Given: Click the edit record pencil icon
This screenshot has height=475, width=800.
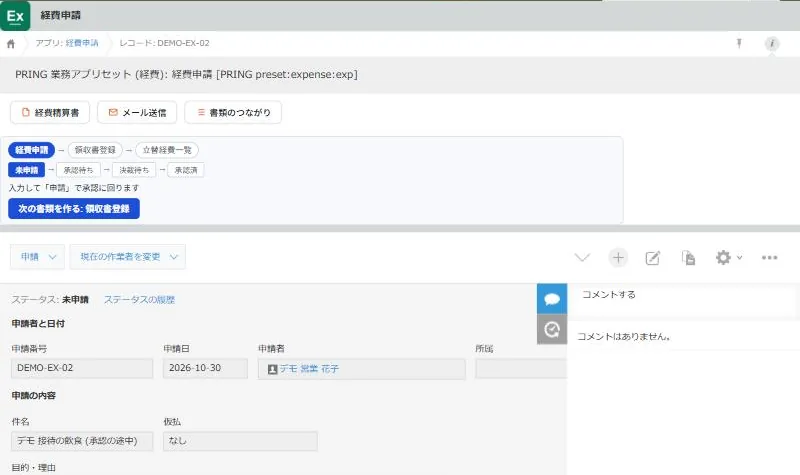Looking at the screenshot, I should coord(653,258).
